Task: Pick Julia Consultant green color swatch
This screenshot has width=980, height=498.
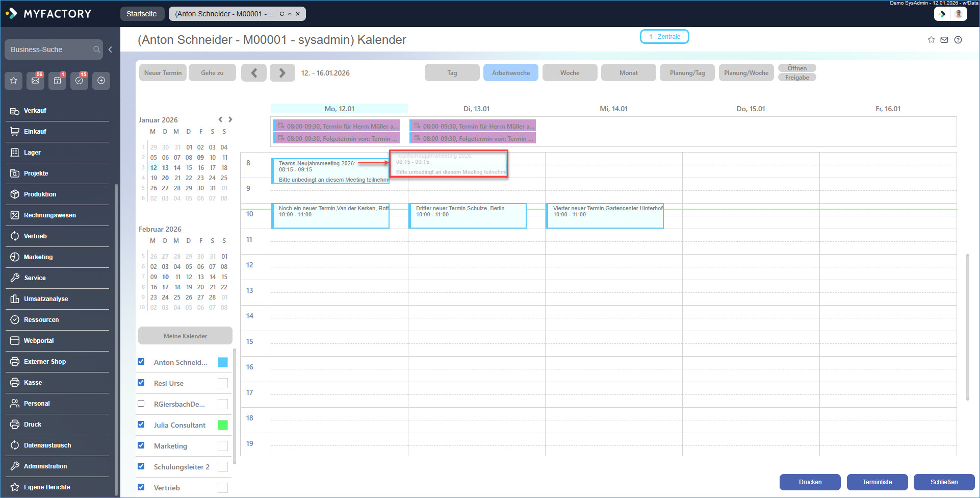Action: 223,425
